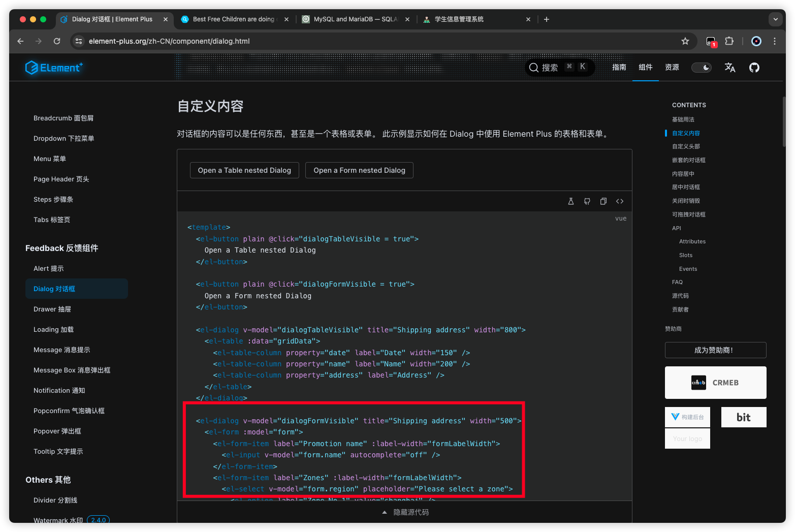
Task: Open Dropdown 下拉菜单 in sidebar
Action: [64, 138]
